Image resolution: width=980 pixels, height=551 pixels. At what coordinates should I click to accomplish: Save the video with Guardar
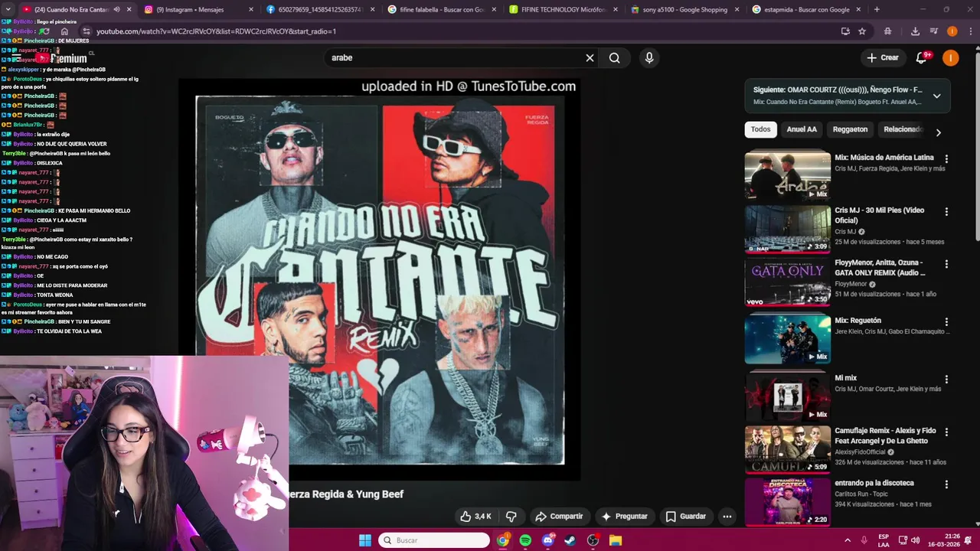pos(686,517)
